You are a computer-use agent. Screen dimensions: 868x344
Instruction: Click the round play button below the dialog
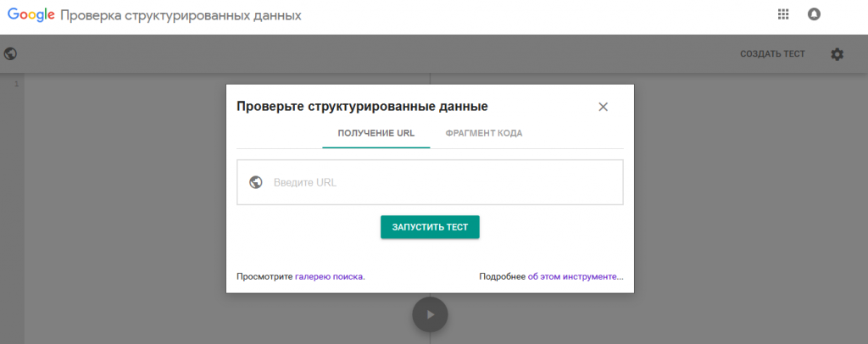pos(430,314)
